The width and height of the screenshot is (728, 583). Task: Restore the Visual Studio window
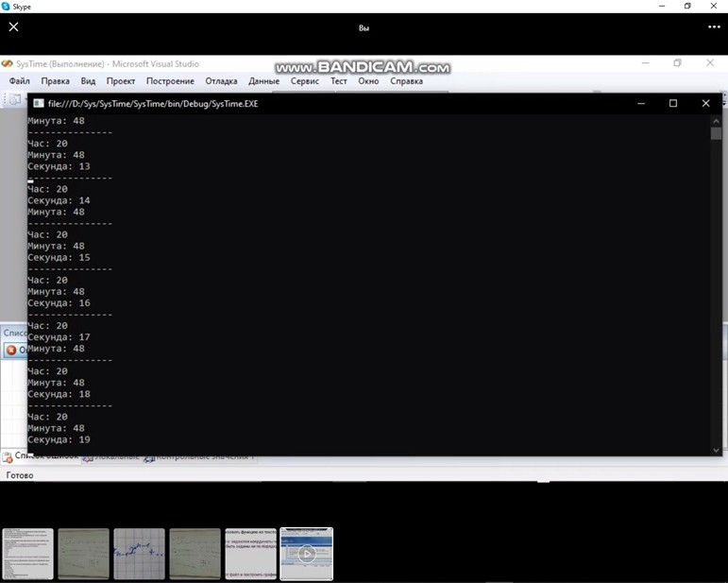pyautogui.click(x=677, y=62)
